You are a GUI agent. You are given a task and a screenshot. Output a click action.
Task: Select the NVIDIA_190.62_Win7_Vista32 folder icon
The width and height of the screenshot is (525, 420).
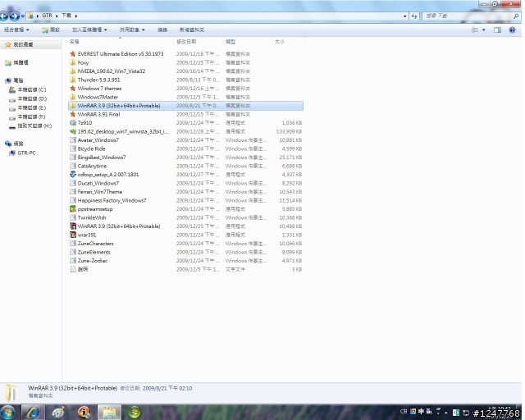pos(73,71)
